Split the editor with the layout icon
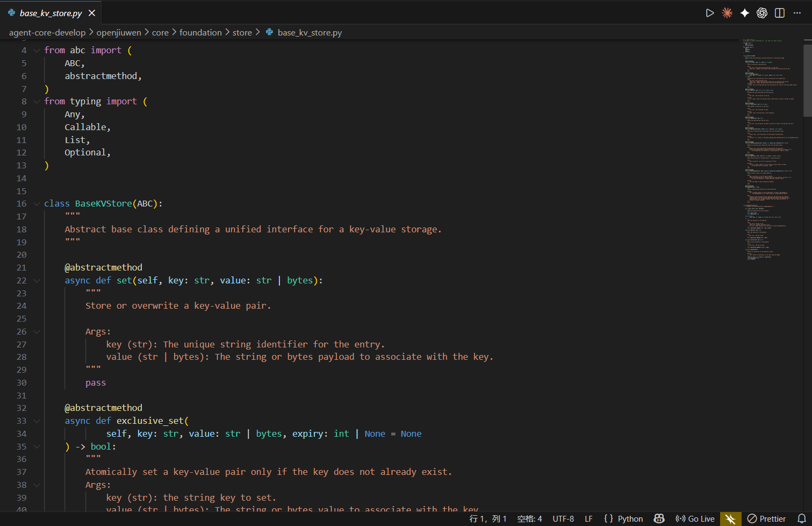The image size is (812, 526). (779, 13)
